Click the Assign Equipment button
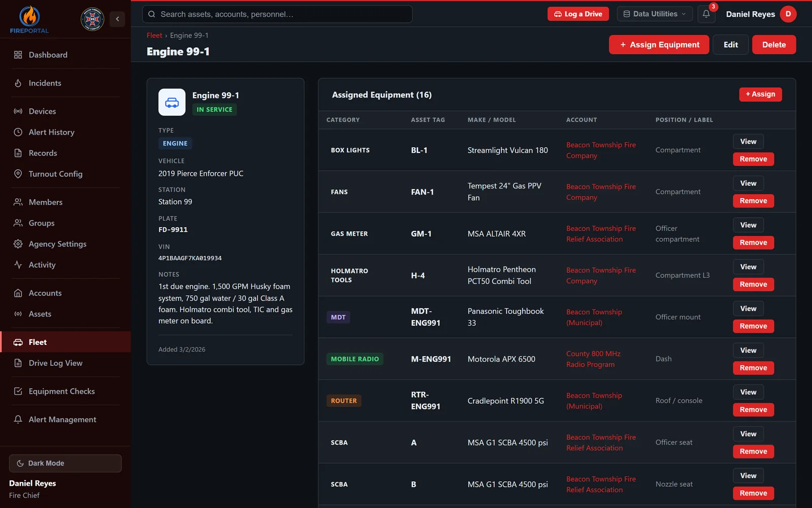Viewport: 812px width, 508px height. [659, 45]
